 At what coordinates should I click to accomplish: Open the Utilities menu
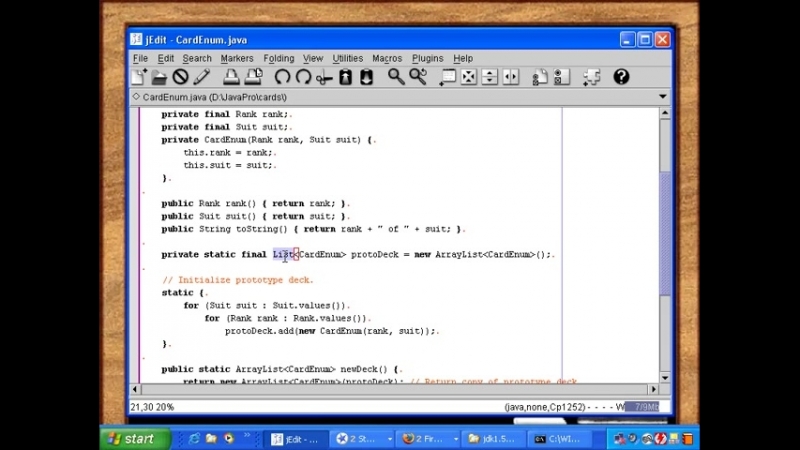(347, 58)
